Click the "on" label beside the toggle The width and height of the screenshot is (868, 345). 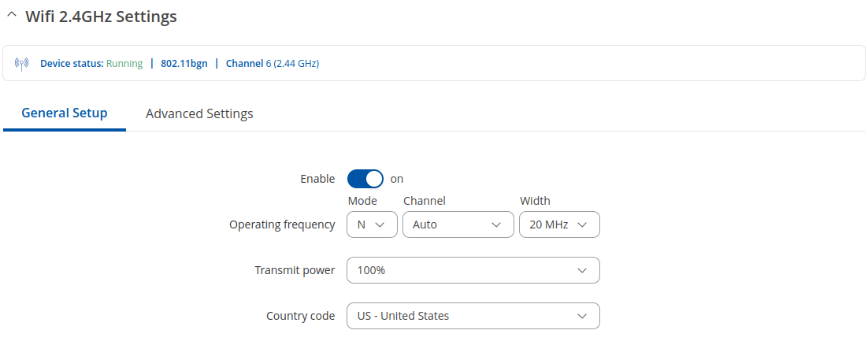(397, 179)
